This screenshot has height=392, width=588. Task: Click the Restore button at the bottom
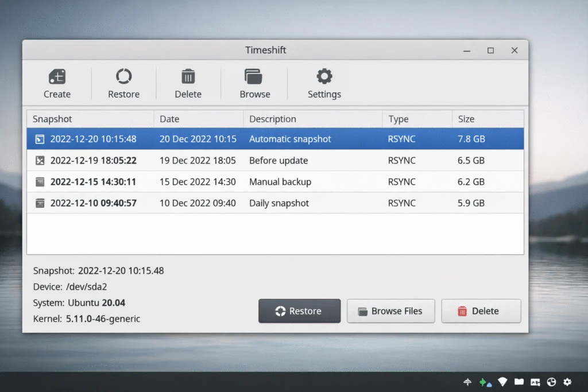pos(299,311)
